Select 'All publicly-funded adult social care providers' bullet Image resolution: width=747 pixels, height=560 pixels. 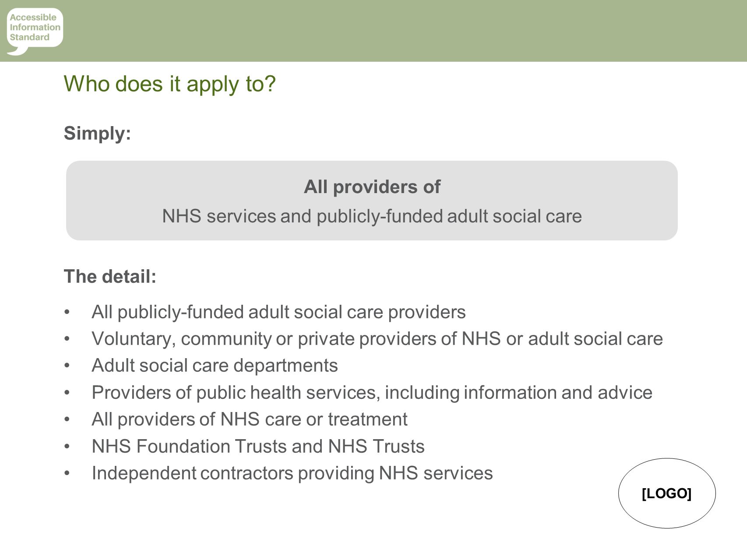click(278, 312)
